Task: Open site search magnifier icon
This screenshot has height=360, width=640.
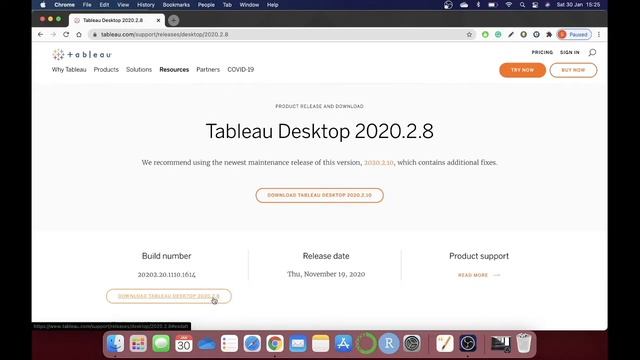Action: coord(592,52)
